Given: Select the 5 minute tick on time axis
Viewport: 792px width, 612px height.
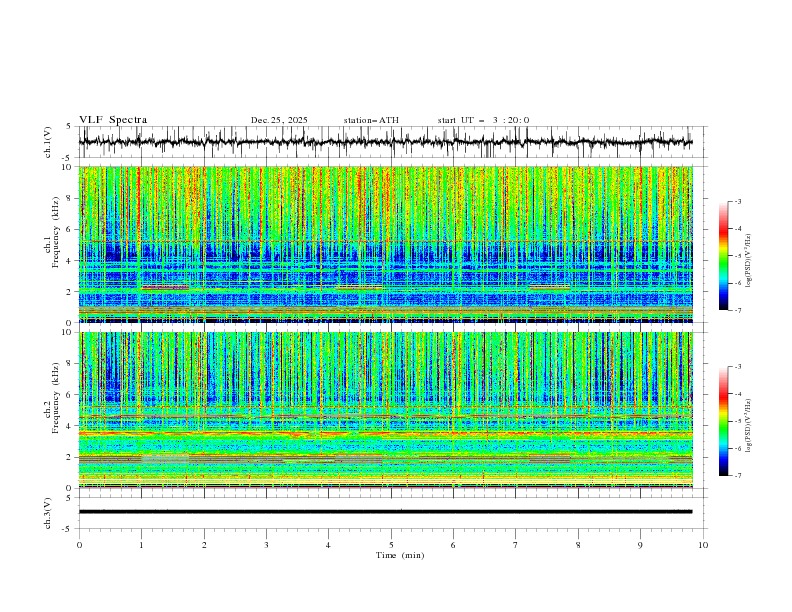Looking at the screenshot, I should 391,544.
